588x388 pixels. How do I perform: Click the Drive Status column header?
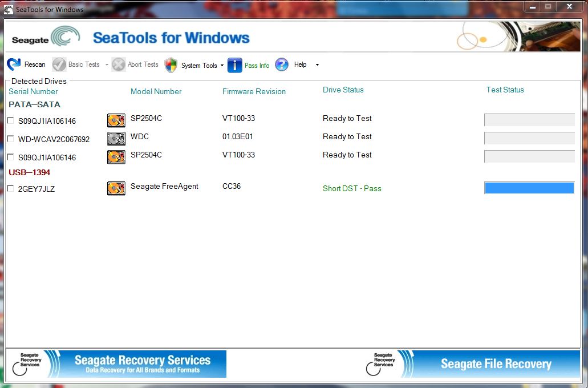point(343,90)
